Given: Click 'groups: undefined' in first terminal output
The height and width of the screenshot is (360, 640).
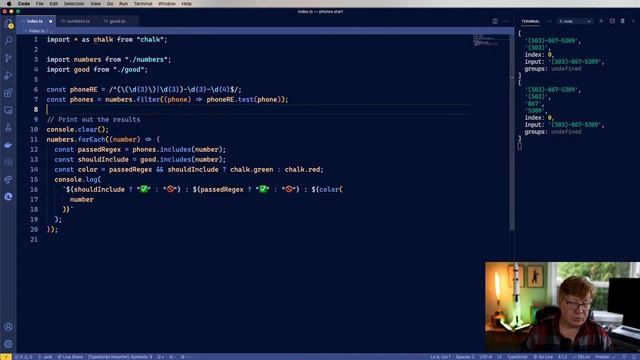Looking at the screenshot, I should [553, 69].
